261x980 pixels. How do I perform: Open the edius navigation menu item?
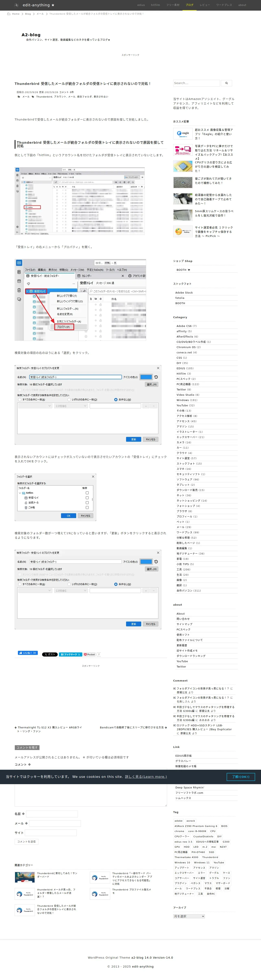click(141, 5)
